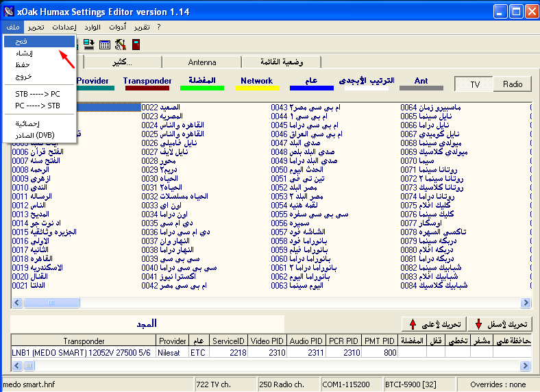Toggle the Radio channel list button
540x392 pixels.
tap(513, 84)
